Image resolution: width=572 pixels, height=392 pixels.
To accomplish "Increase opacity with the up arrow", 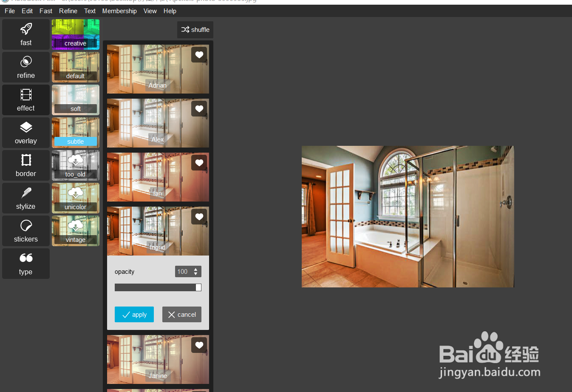I will [196, 269].
